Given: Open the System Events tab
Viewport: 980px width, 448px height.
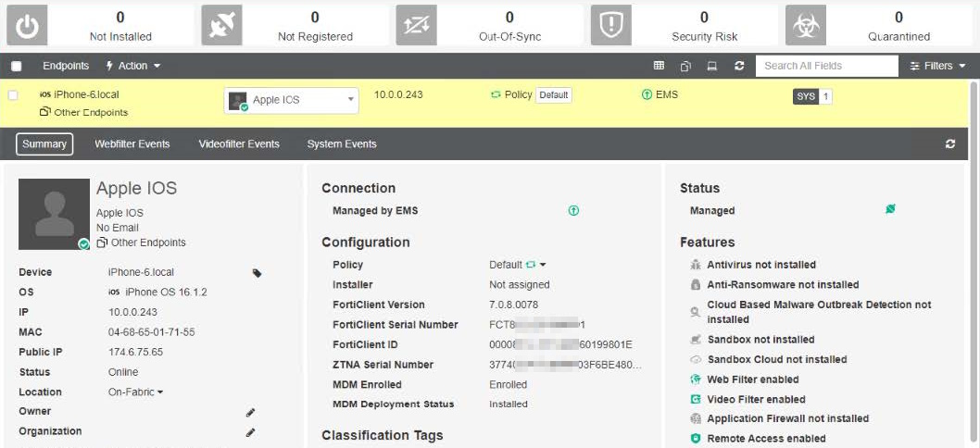Looking at the screenshot, I should point(342,143).
